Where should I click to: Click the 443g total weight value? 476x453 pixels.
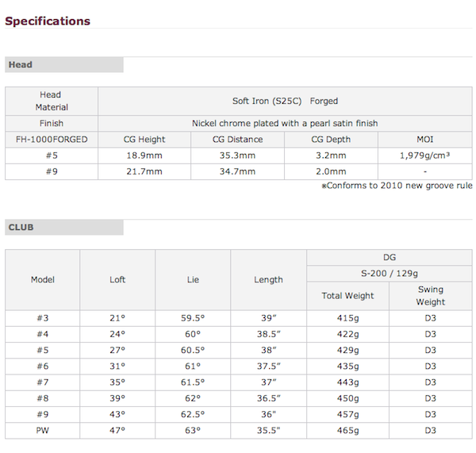348,382
